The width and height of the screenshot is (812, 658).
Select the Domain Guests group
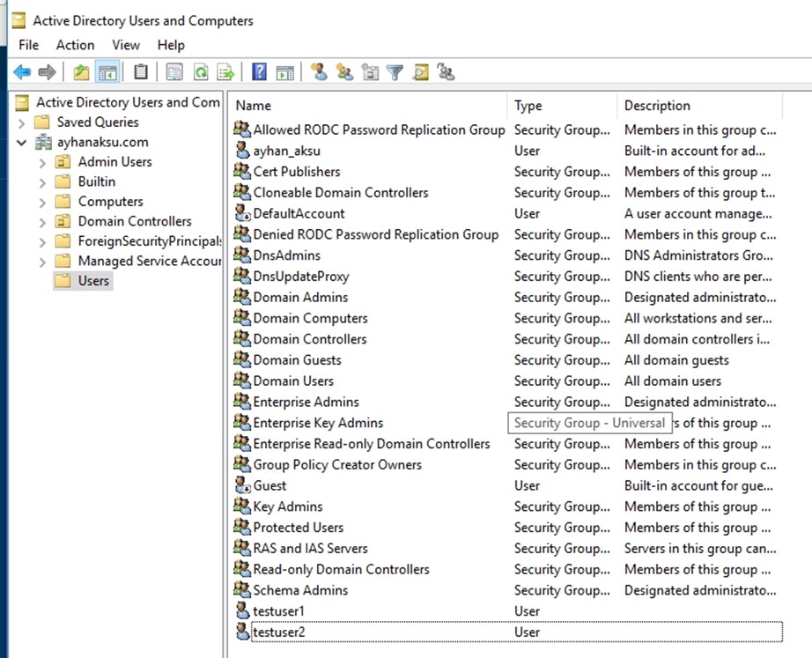(297, 359)
